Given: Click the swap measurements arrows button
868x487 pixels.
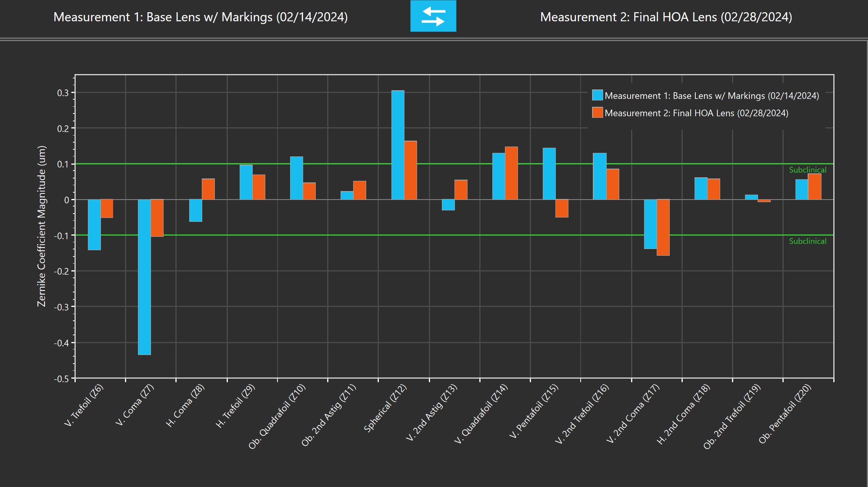Looking at the screenshot, I should coord(433,16).
